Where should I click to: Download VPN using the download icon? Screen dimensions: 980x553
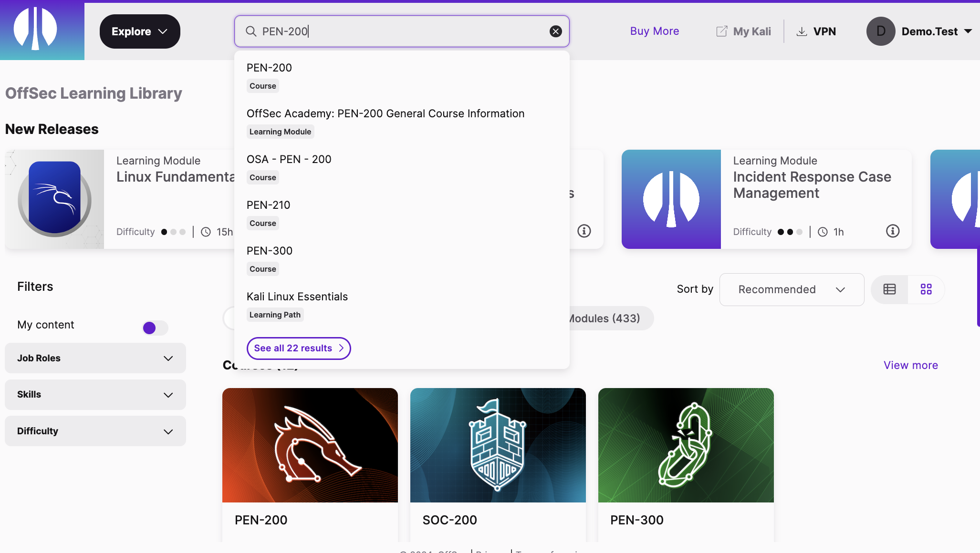pyautogui.click(x=801, y=31)
